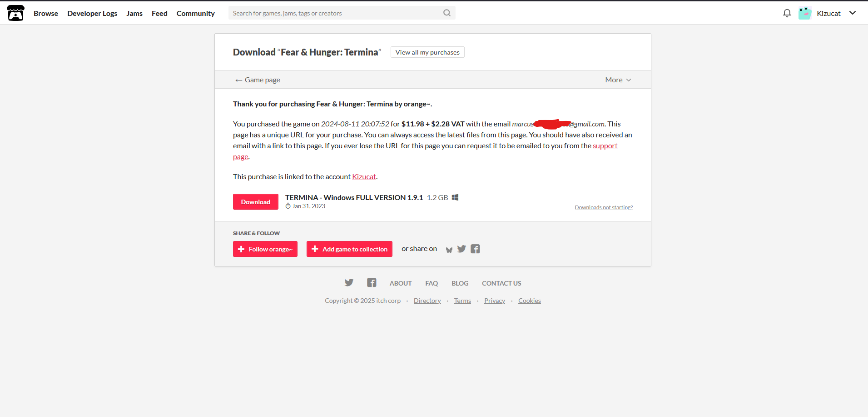Open the notifications bell
Screen dimensions: 868x417
point(787,13)
